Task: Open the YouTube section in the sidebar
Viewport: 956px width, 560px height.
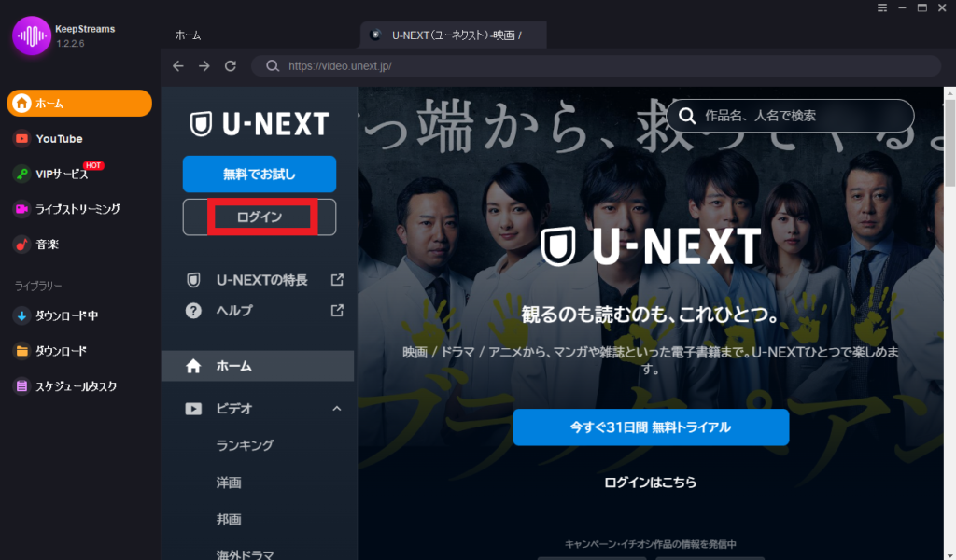Action: pos(56,138)
